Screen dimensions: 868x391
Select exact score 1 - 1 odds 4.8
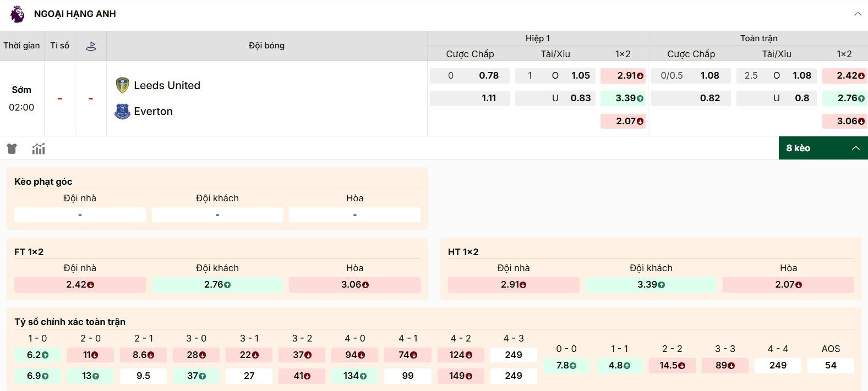tap(619, 366)
